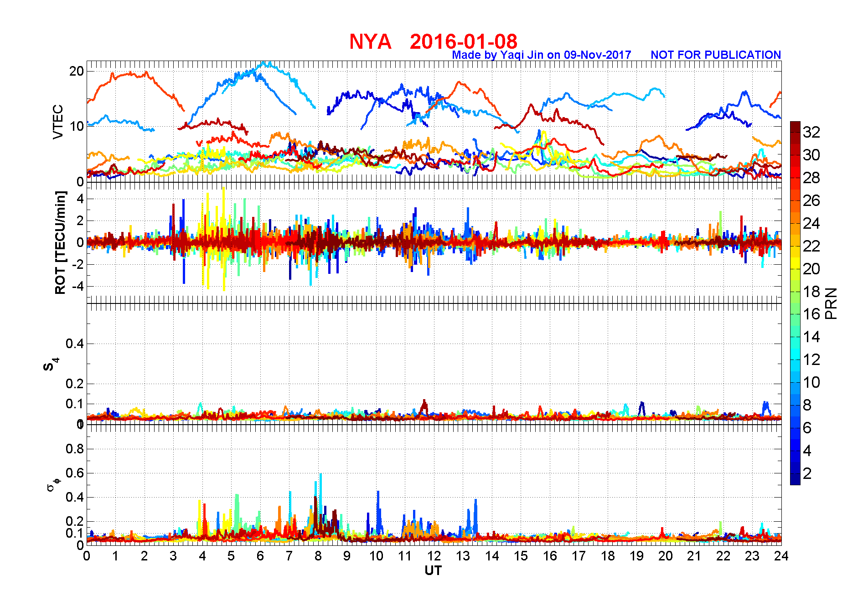Click the "ROT [TECU/min]" axis label
This screenshot has height=606, width=868.
[x=60, y=242]
